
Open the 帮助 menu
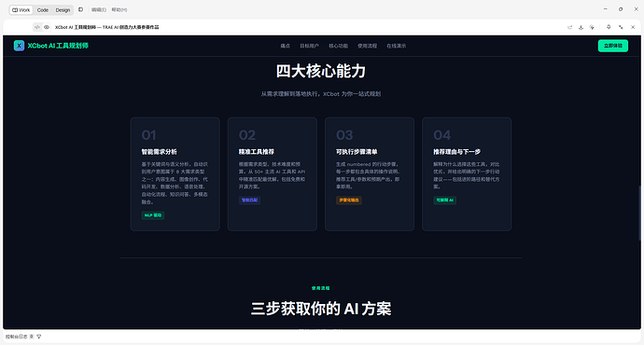(119, 10)
